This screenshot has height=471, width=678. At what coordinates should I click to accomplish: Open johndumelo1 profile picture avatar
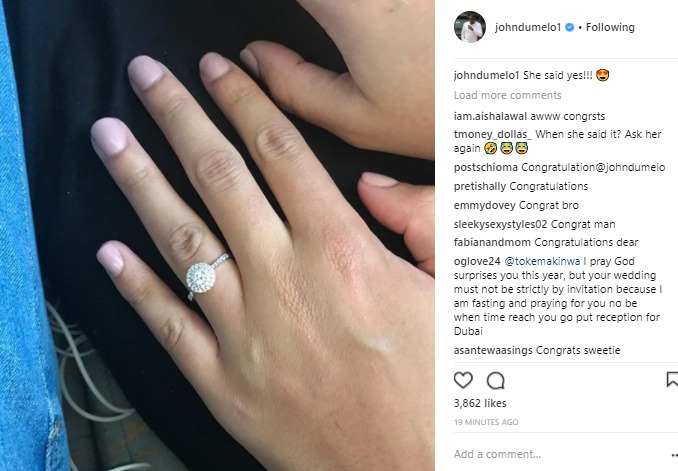click(470, 27)
